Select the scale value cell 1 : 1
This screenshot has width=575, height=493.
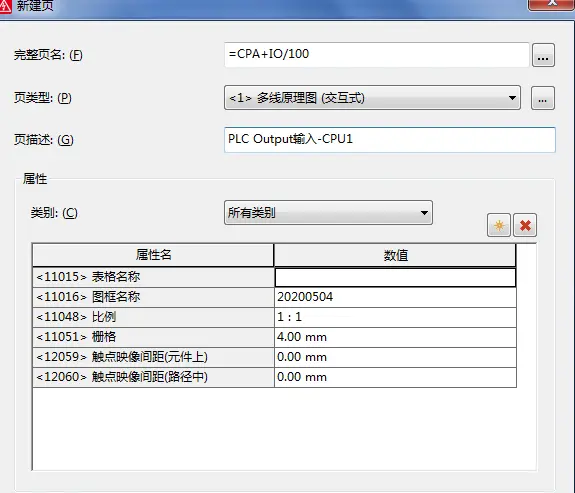point(395,317)
